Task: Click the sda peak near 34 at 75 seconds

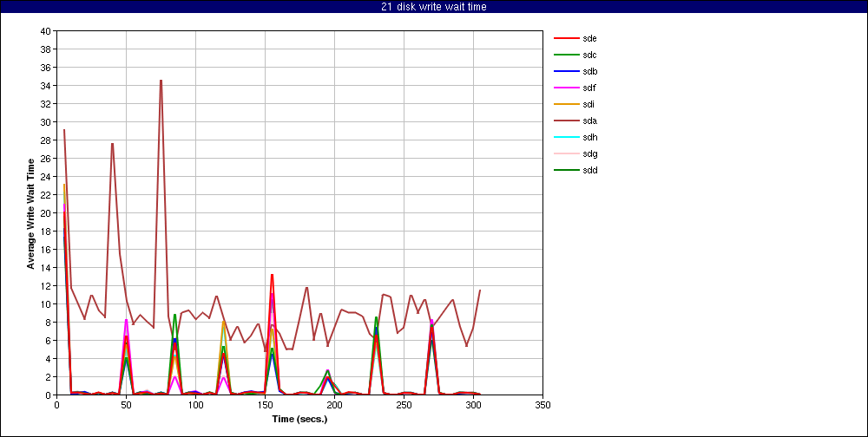Action: (x=161, y=81)
